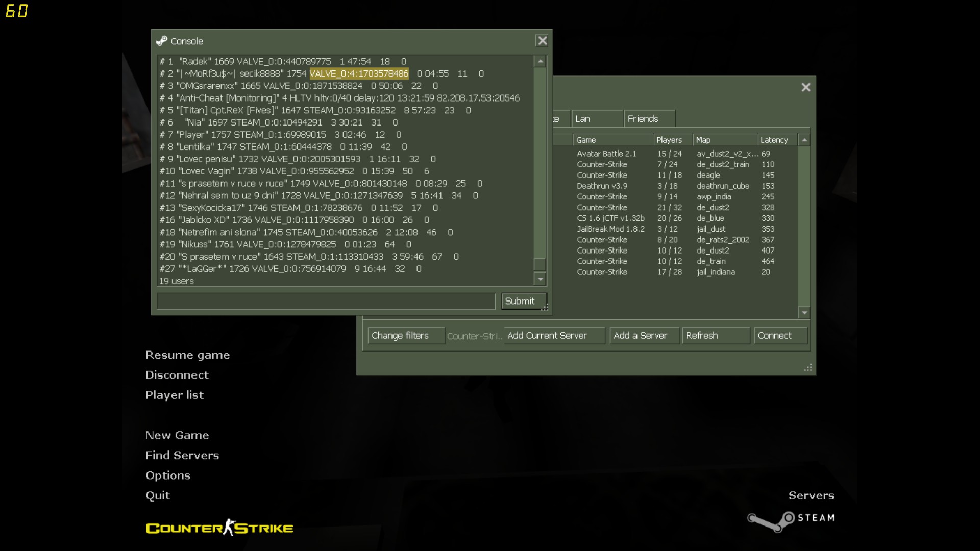Sort servers by Latency column
980x551 pixels.
pyautogui.click(x=777, y=140)
